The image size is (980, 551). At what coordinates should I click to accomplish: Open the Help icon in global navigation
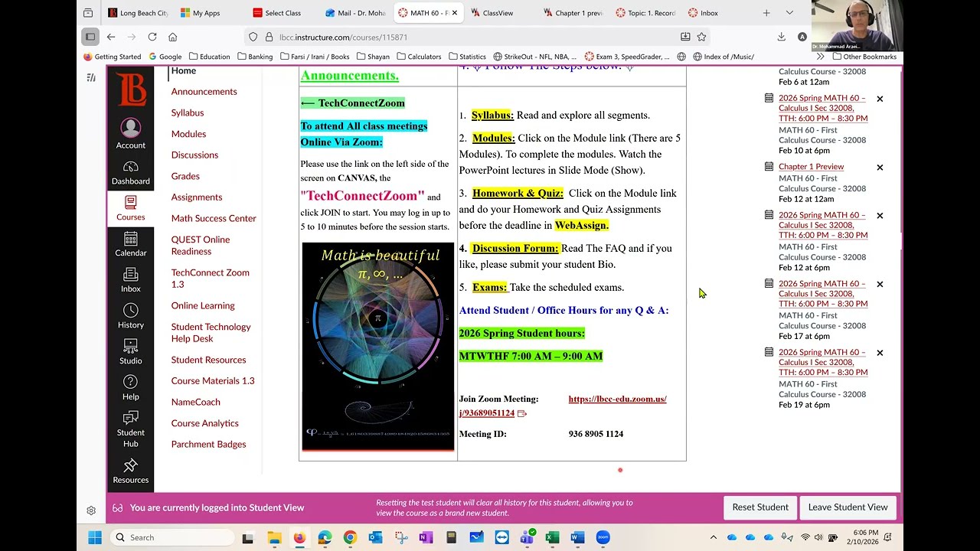coord(130,387)
